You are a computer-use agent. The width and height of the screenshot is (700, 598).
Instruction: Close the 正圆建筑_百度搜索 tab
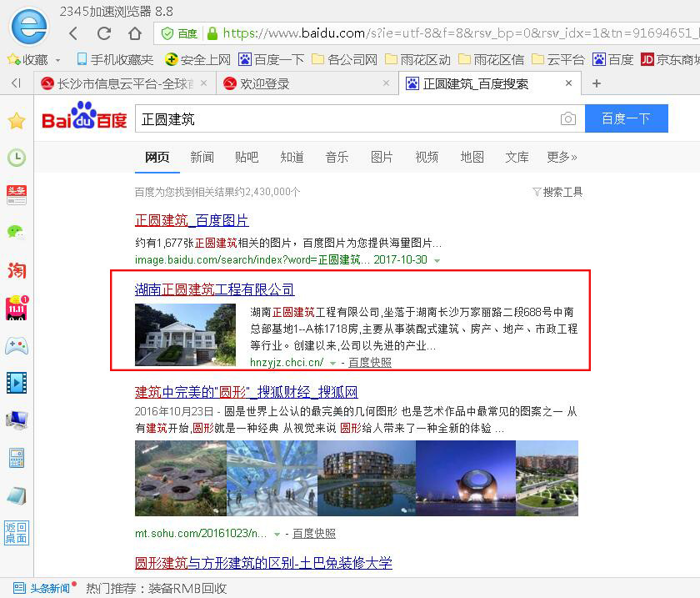[x=568, y=83]
